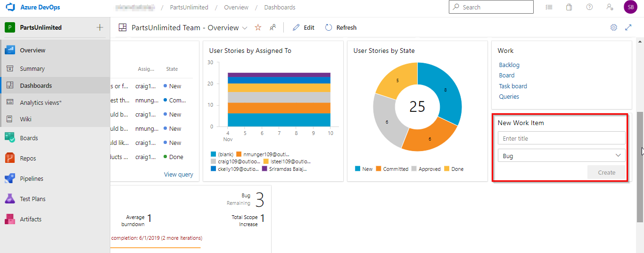
Task: Click the Summary icon in sidebar
Action: click(x=9, y=68)
